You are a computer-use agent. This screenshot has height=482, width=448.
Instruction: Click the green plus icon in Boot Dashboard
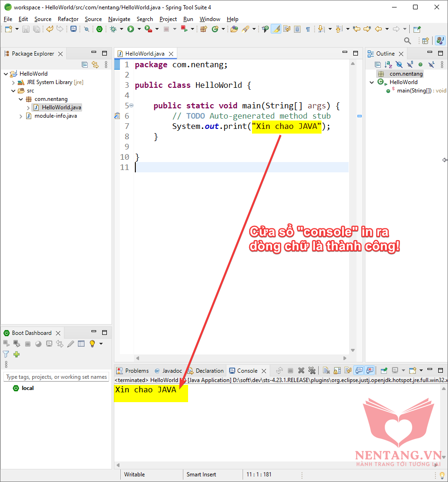(17, 354)
